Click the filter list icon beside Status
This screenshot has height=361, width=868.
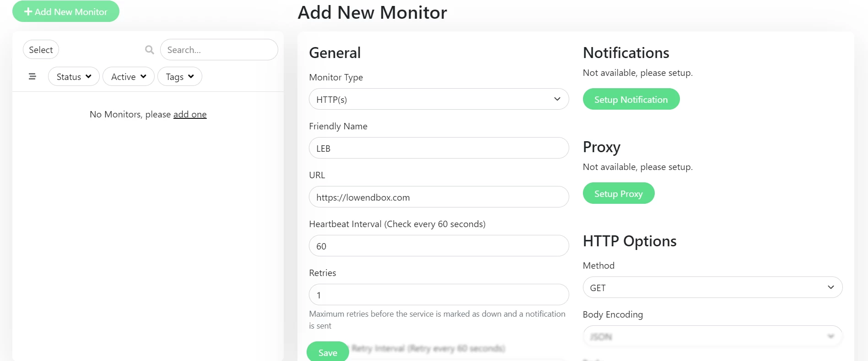click(x=32, y=76)
